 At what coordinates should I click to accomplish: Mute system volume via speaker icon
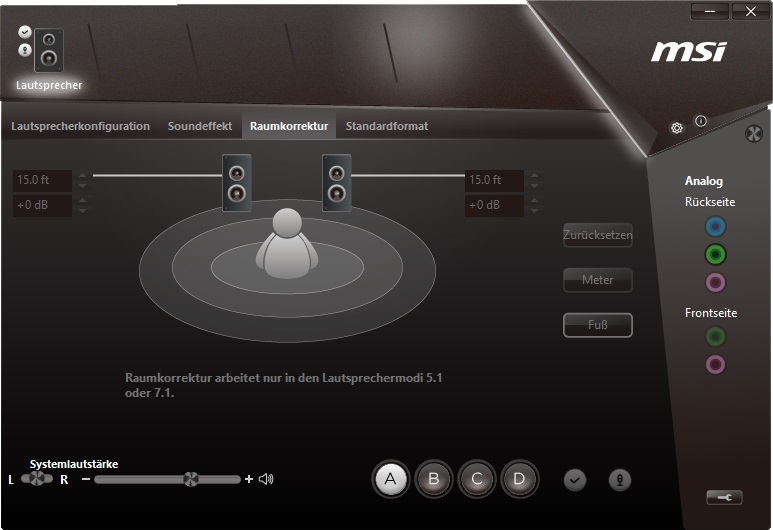point(266,479)
